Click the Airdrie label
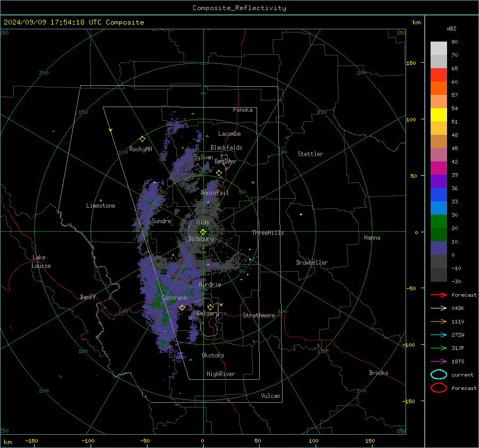The image size is (479, 448). tap(210, 284)
